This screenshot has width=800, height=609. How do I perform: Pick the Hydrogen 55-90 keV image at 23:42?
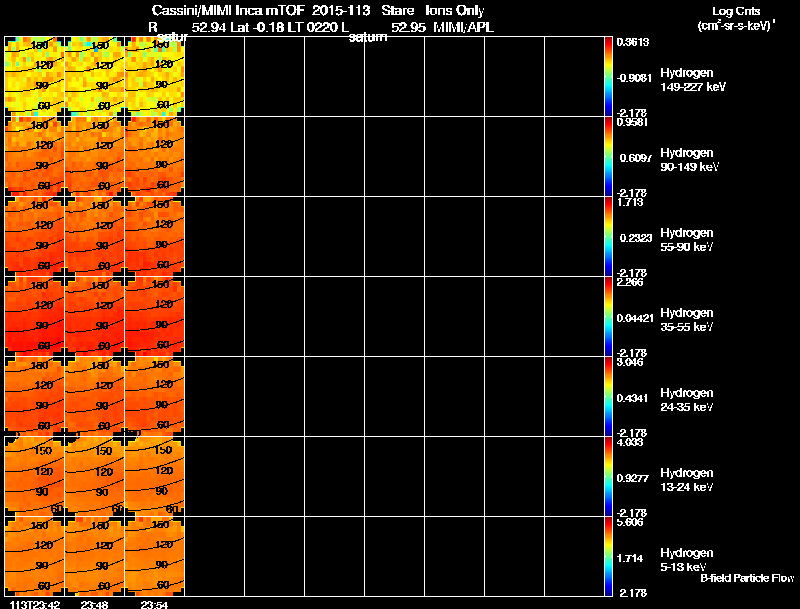pos(34,237)
